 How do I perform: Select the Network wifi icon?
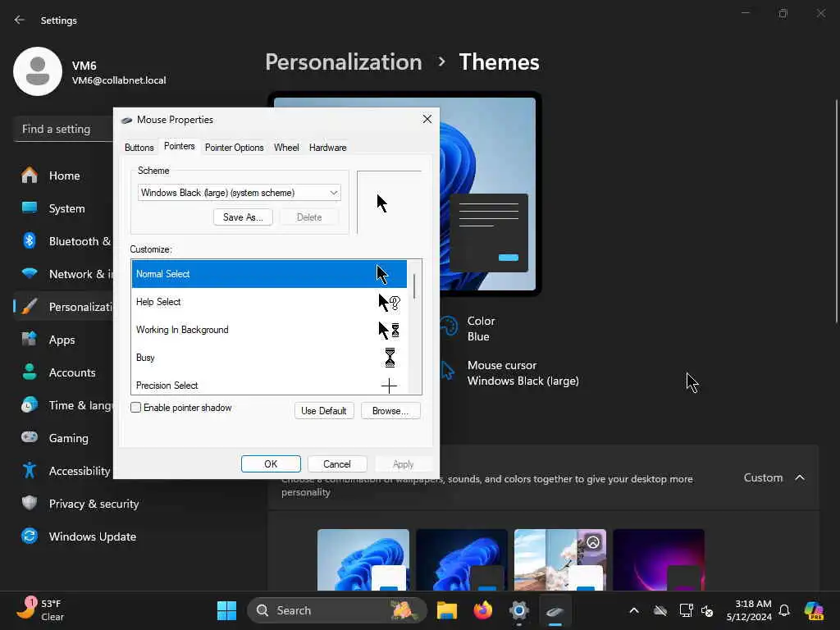point(30,273)
